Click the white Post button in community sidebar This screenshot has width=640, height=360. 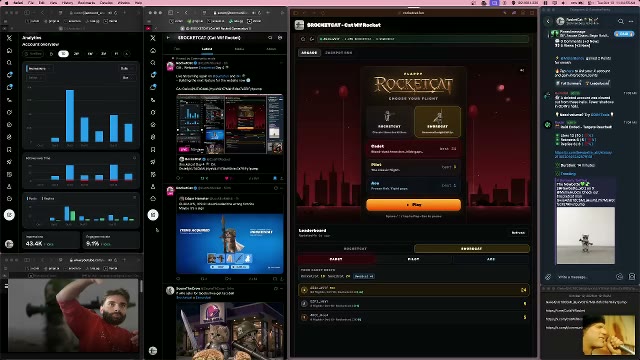(x=153, y=215)
